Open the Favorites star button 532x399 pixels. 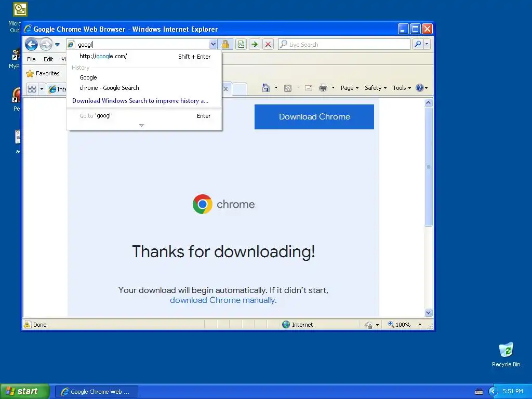[43, 73]
